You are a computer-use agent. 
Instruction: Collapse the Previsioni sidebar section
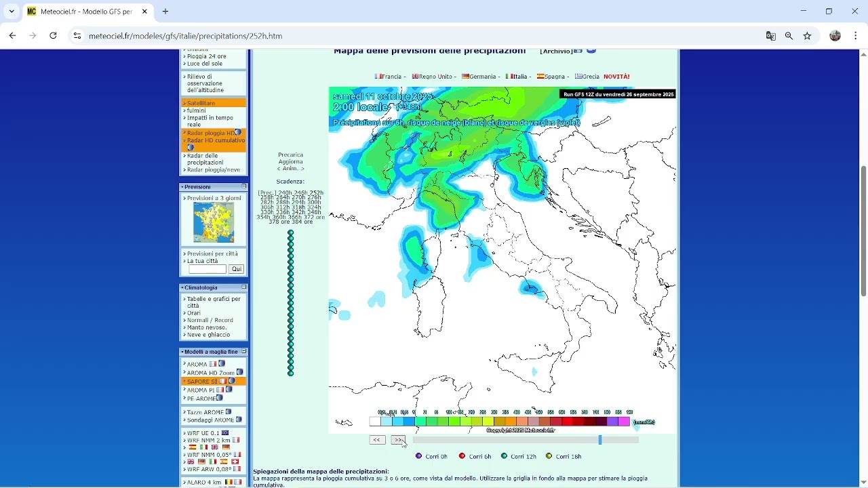click(243, 186)
